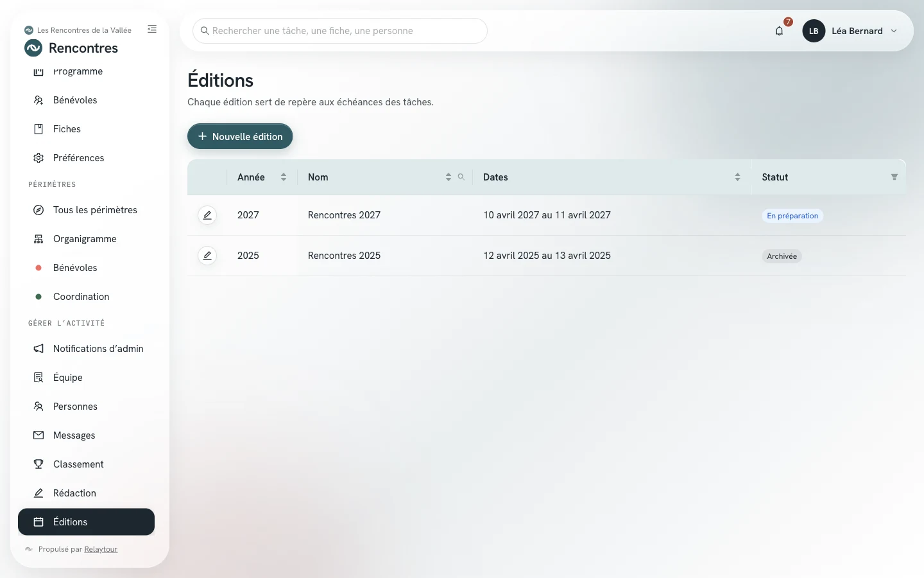Open Programme in the sidebar
Image resolution: width=924 pixels, height=578 pixels.
point(86,71)
